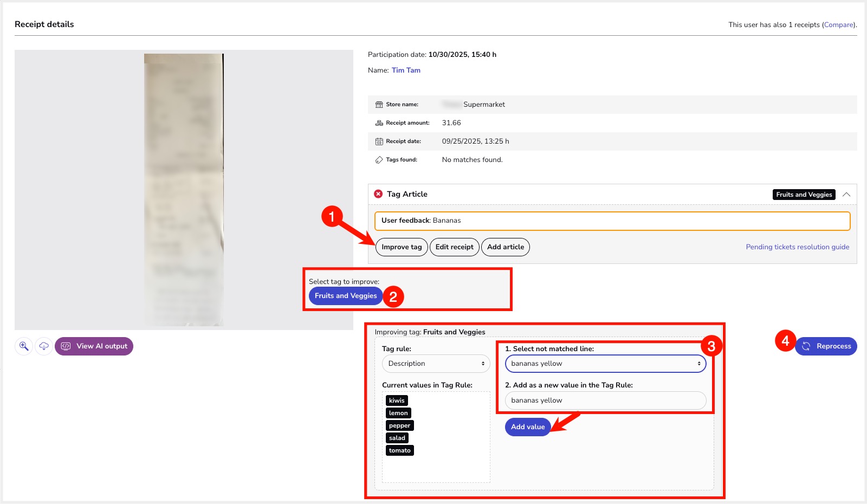Click the receipt amount icon

379,123
